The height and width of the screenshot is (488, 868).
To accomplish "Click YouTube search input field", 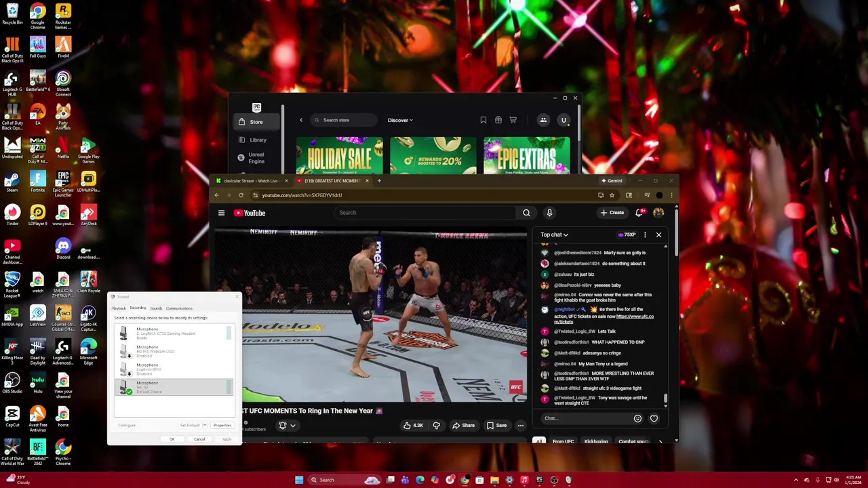I will click(x=426, y=213).
